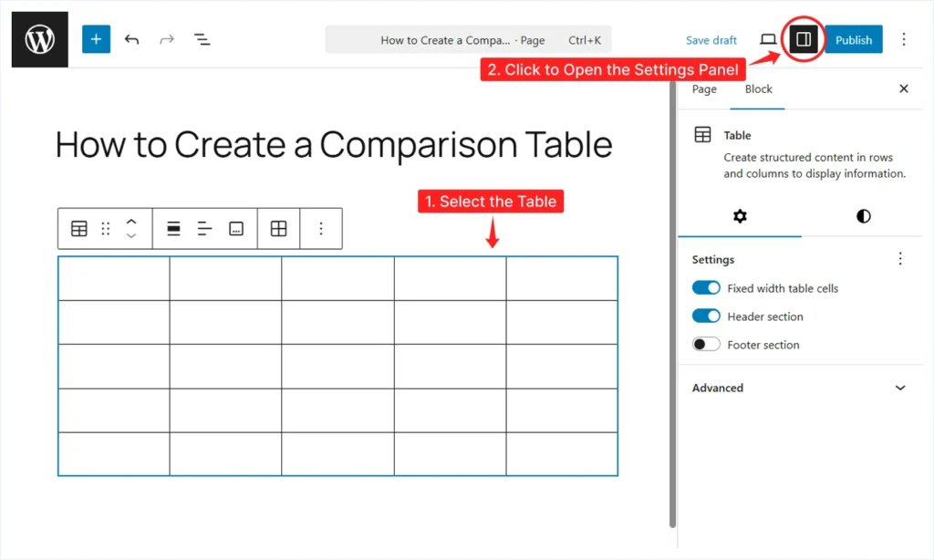Click the editor vertical scrollbar
Viewport: 934px width, 560px height.
click(x=672, y=304)
